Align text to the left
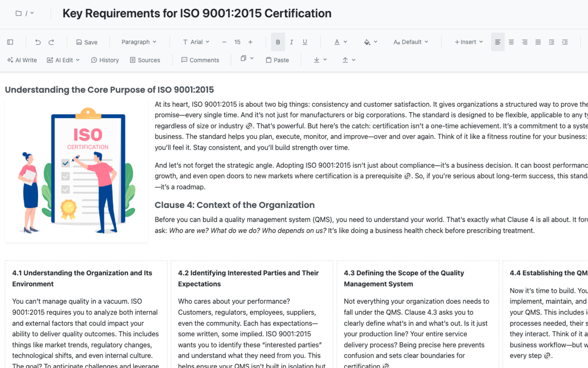This screenshot has width=588, height=368. click(498, 42)
